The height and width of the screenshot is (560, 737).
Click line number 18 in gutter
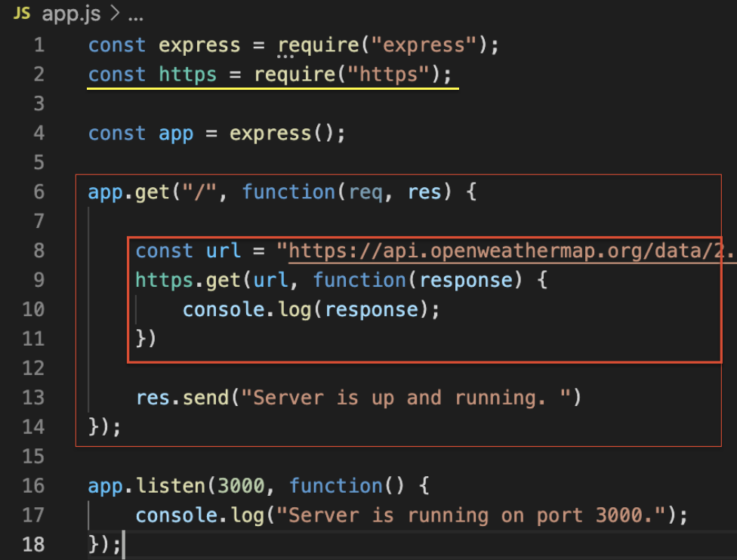point(33,544)
